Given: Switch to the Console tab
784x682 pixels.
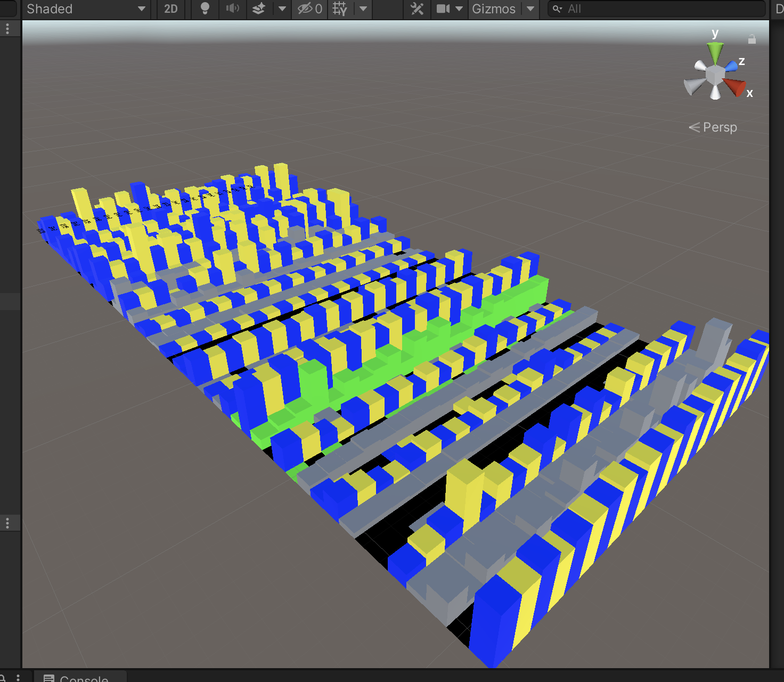Looking at the screenshot, I should coord(80,678).
